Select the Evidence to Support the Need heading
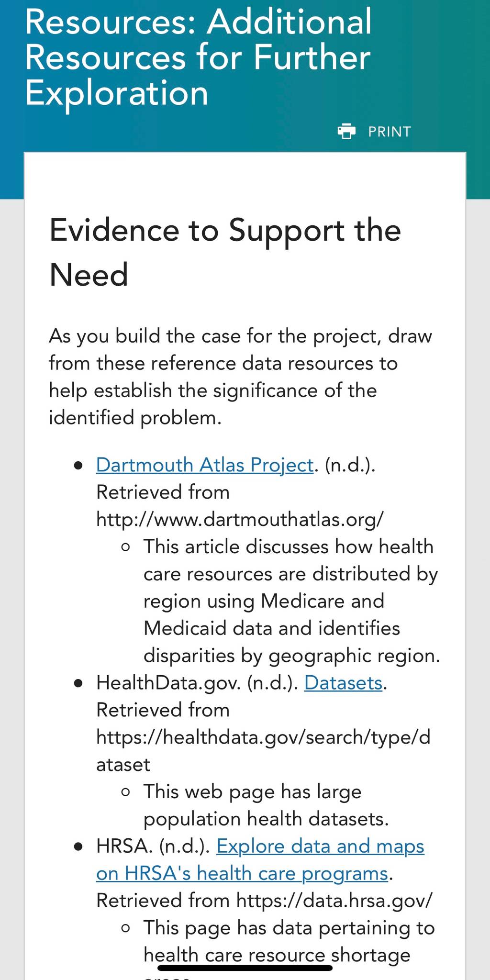 coord(225,252)
